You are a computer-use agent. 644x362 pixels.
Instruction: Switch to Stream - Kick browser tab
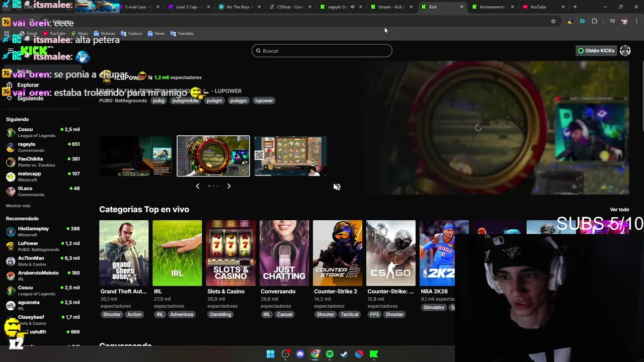[391, 7]
